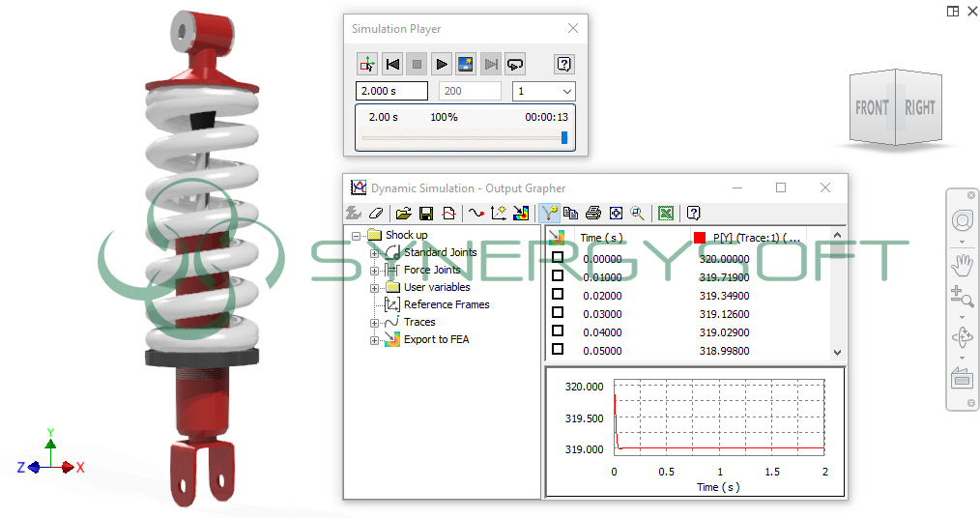980x518 pixels.
Task: Tick the checkbox for time 0.04000
Action: [558, 331]
